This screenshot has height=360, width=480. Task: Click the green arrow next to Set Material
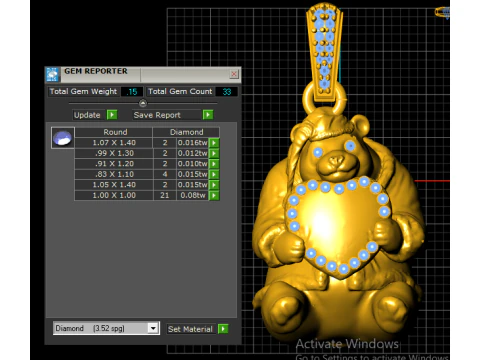point(223,329)
